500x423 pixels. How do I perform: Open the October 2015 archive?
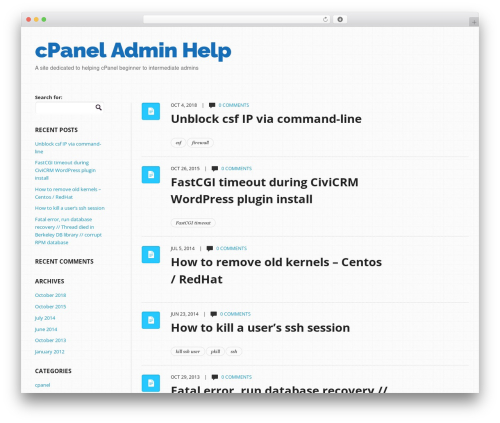tap(50, 307)
